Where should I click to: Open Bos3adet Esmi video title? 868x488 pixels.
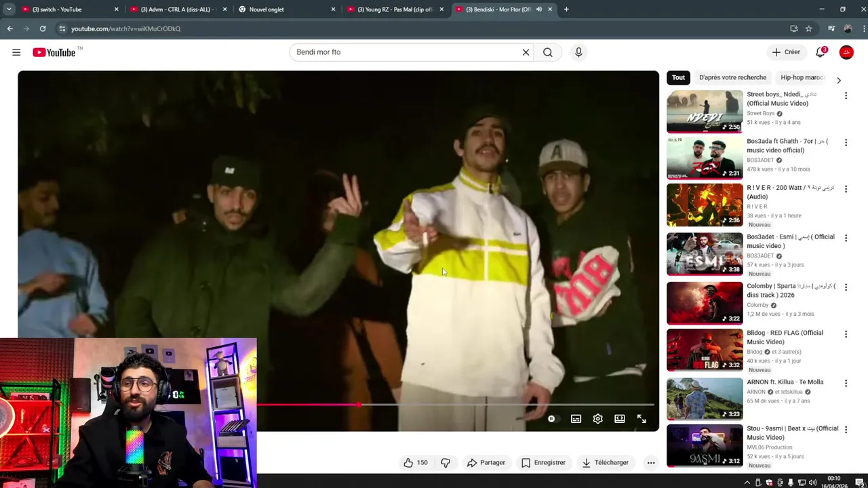click(x=791, y=241)
